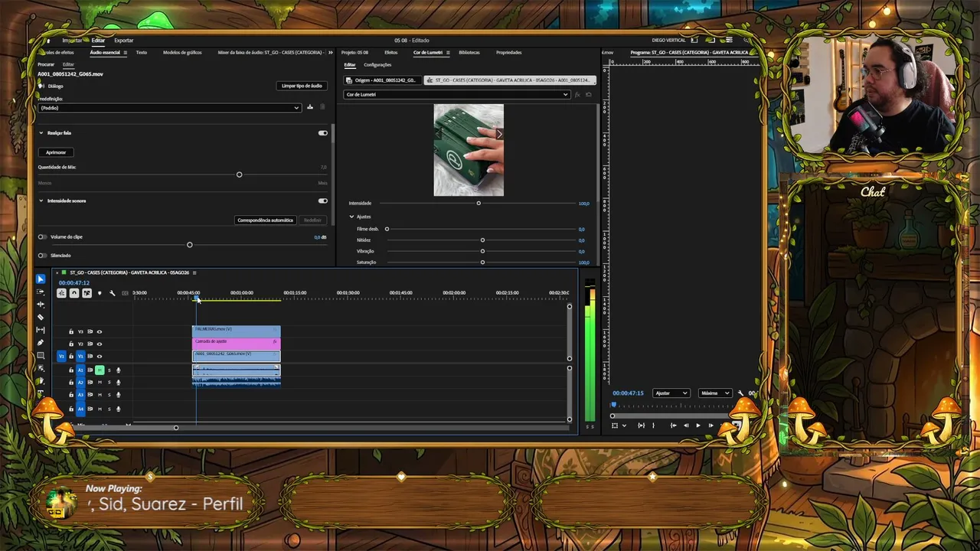Switch to the Efeitos tab
The image size is (980, 551).
coord(391,53)
